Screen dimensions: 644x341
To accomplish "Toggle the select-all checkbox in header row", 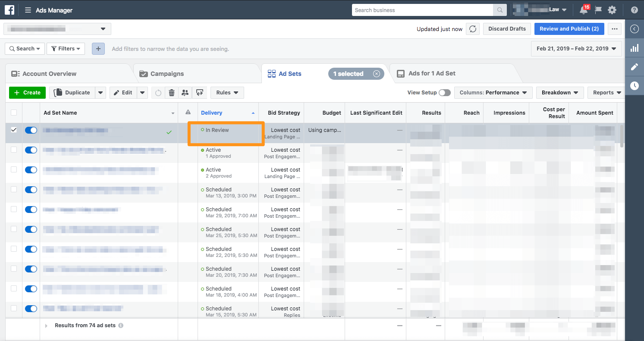I will click(14, 113).
